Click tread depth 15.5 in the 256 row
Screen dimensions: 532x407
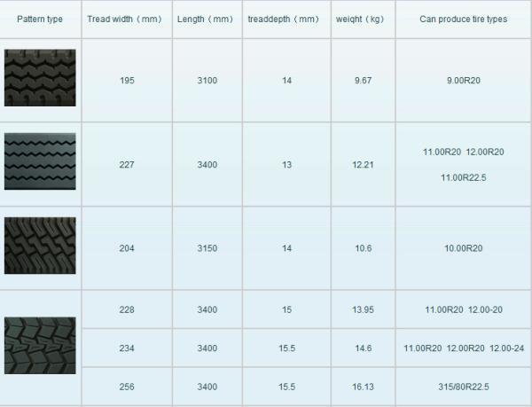pyautogui.click(x=286, y=387)
